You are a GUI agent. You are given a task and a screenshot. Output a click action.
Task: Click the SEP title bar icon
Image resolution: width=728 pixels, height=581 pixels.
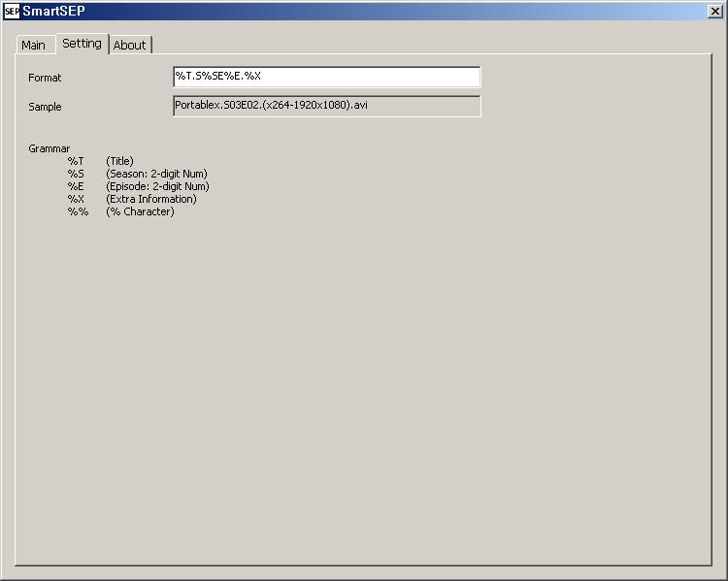(x=12, y=12)
